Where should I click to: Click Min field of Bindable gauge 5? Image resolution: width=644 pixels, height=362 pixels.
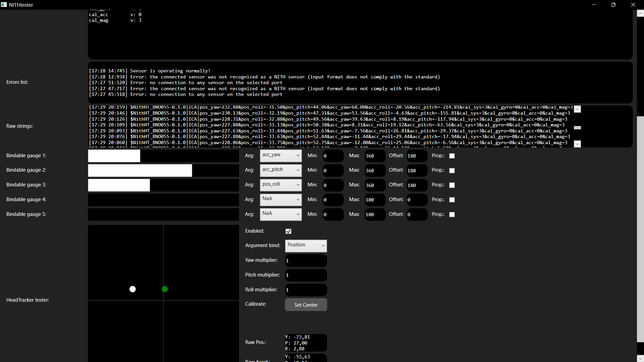pos(333,215)
